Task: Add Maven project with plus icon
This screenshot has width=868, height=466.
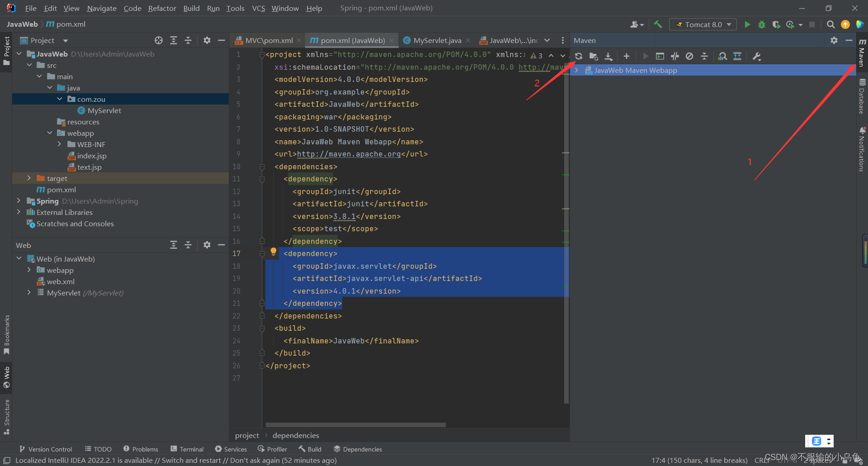Action: pyautogui.click(x=626, y=56)
